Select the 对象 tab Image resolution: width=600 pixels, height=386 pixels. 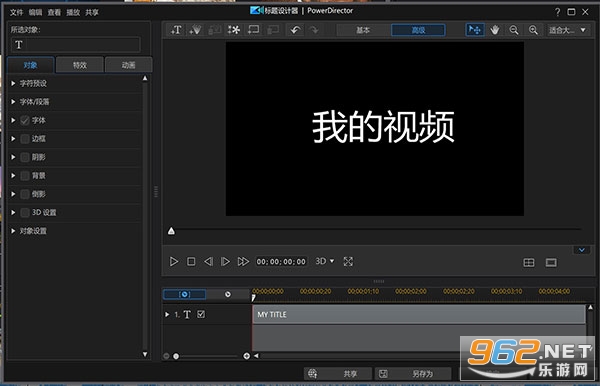pos(31,65)
